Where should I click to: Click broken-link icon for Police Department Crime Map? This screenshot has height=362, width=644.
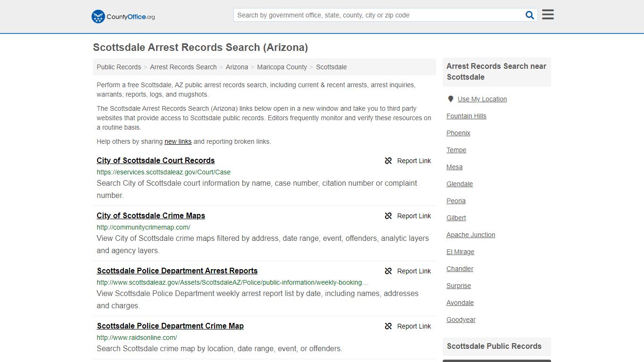388,326
